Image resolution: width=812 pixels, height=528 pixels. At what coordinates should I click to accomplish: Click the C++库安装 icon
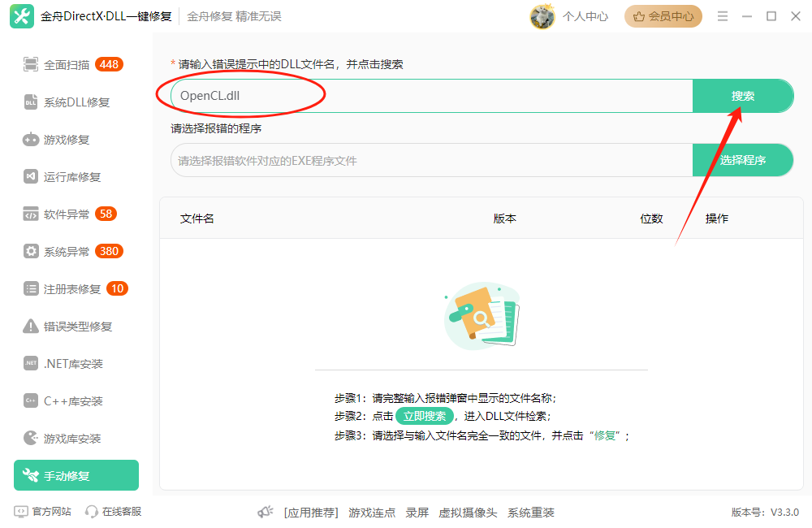point(31,400)
